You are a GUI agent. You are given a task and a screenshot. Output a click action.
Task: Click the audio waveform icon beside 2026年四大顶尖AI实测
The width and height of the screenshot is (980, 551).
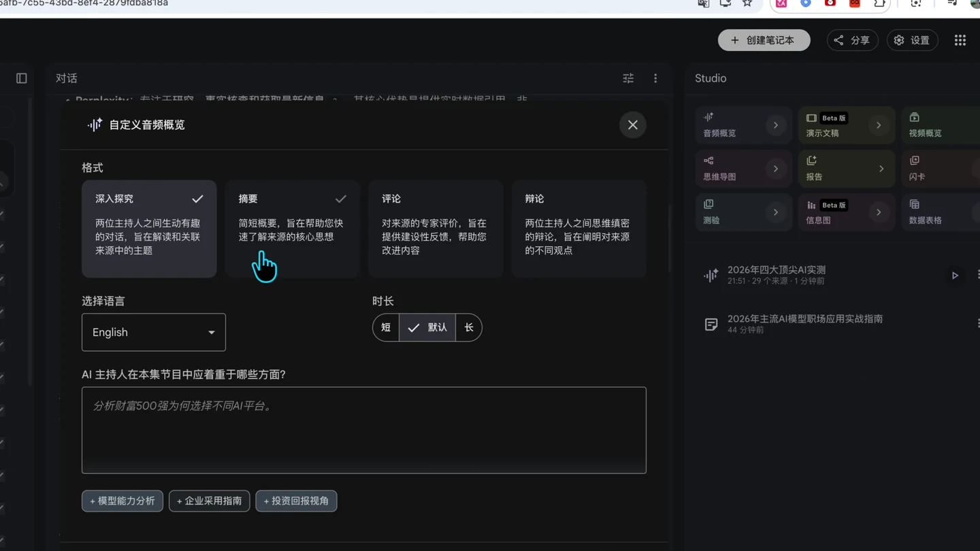(711, 275)
